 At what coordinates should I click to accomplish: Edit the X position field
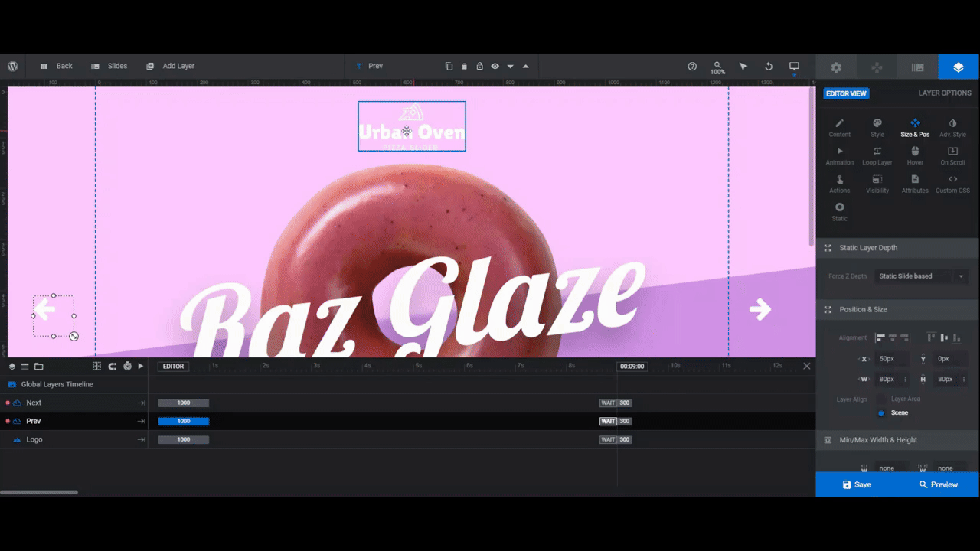[892, 358]
